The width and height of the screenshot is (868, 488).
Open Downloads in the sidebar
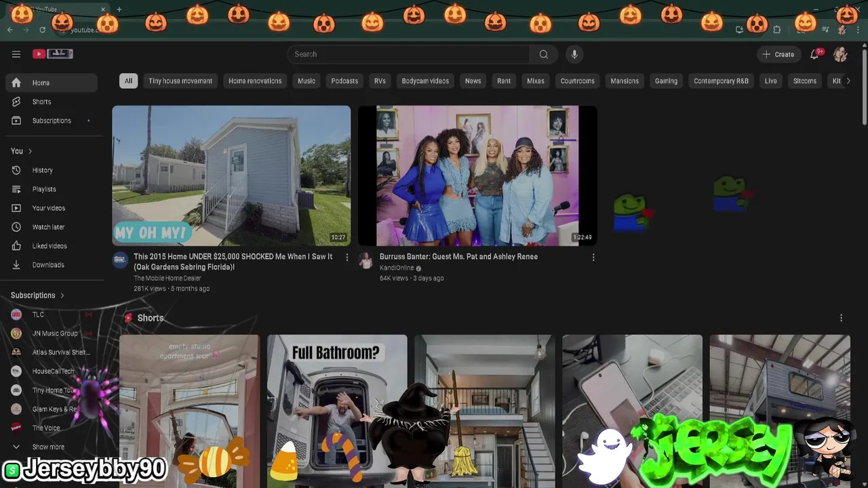[x=52, y=265]
